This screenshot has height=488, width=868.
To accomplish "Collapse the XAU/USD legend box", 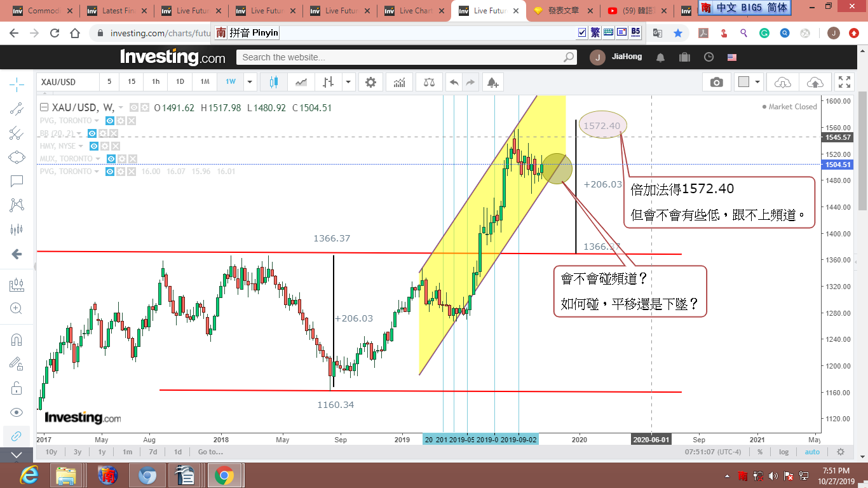I will [x=44, y=107].
